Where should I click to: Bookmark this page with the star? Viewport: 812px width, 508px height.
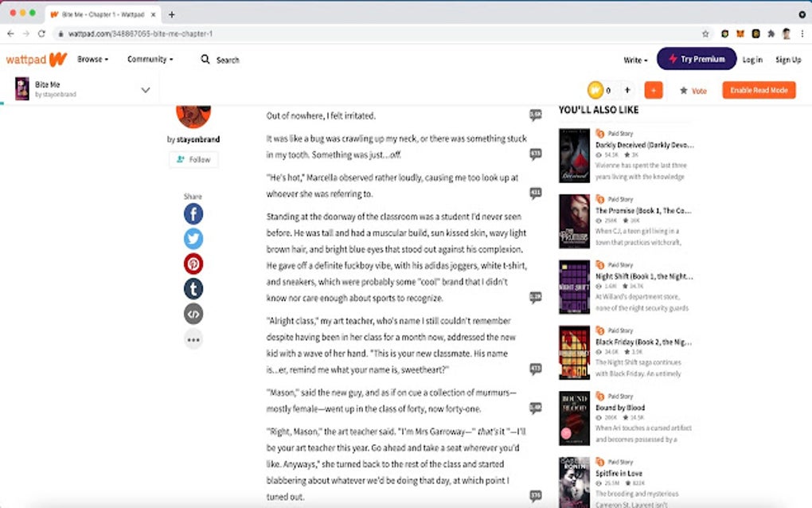tap(705, 33)
